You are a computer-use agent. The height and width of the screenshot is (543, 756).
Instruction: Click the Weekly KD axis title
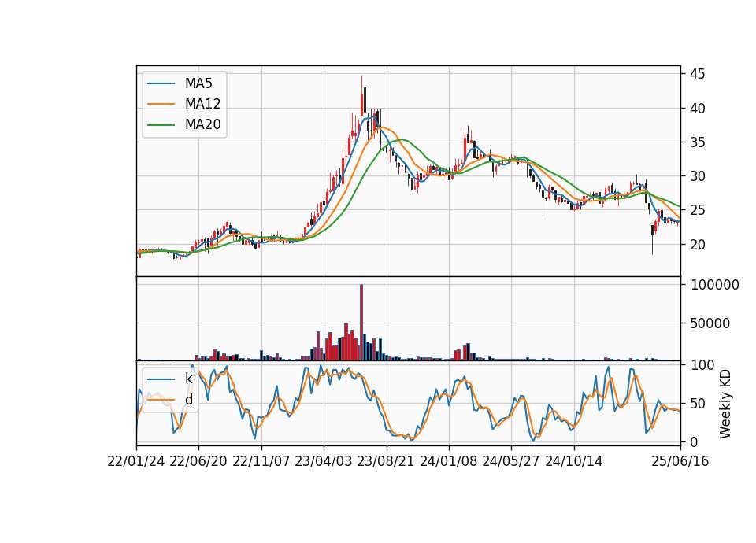point(724,404)
